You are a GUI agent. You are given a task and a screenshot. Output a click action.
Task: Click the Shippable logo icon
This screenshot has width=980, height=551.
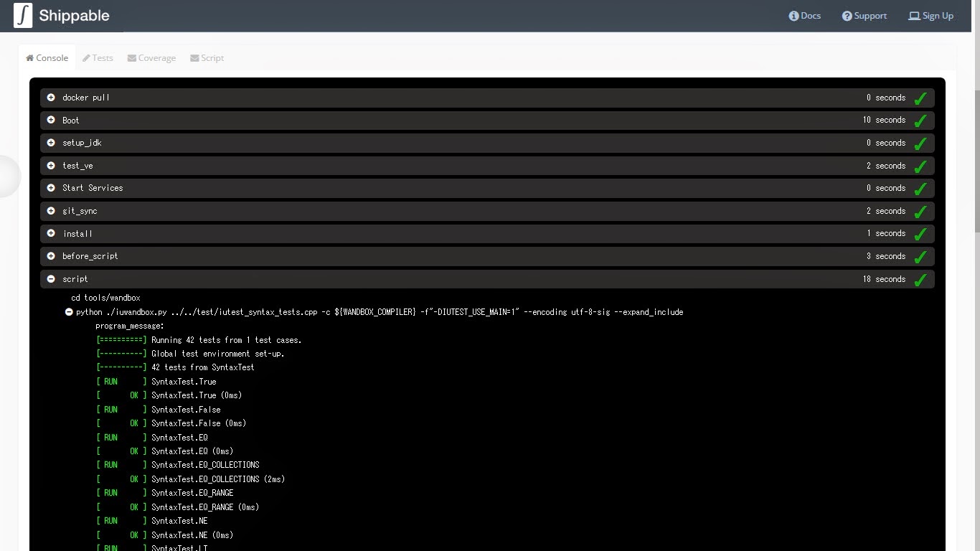point(24,15)
